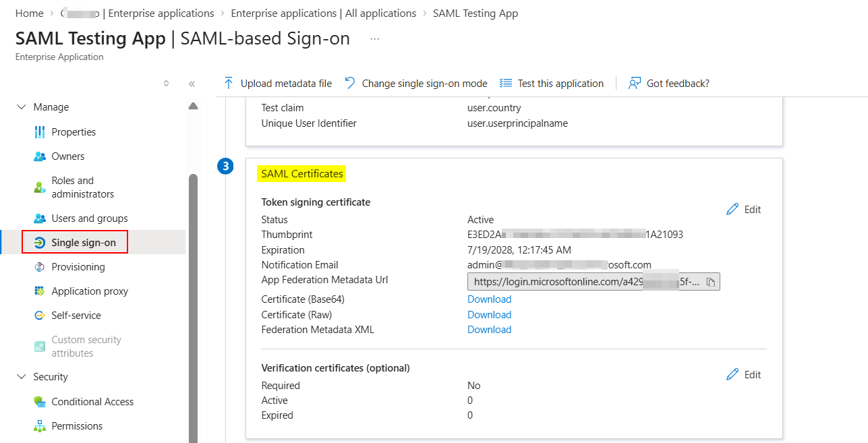Open Self-service menu item
The width and height of the screenshot is (868, 443).
pos(76,316)
